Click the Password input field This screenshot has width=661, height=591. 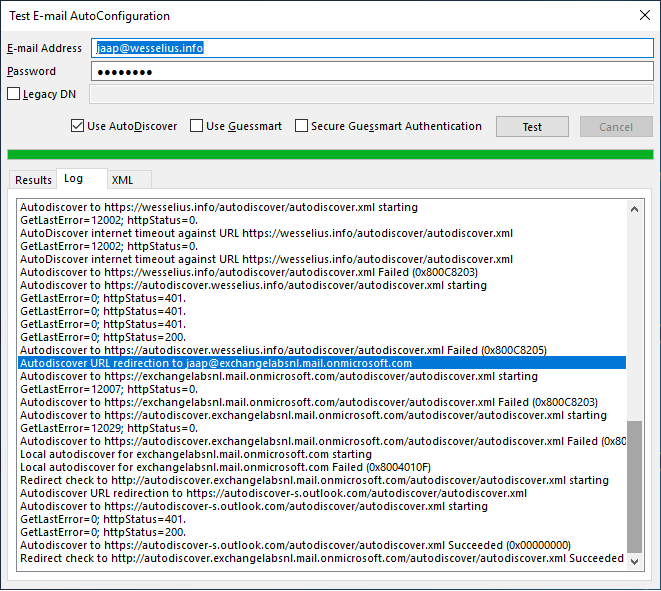pyautogui.click(x=372, y=72)
